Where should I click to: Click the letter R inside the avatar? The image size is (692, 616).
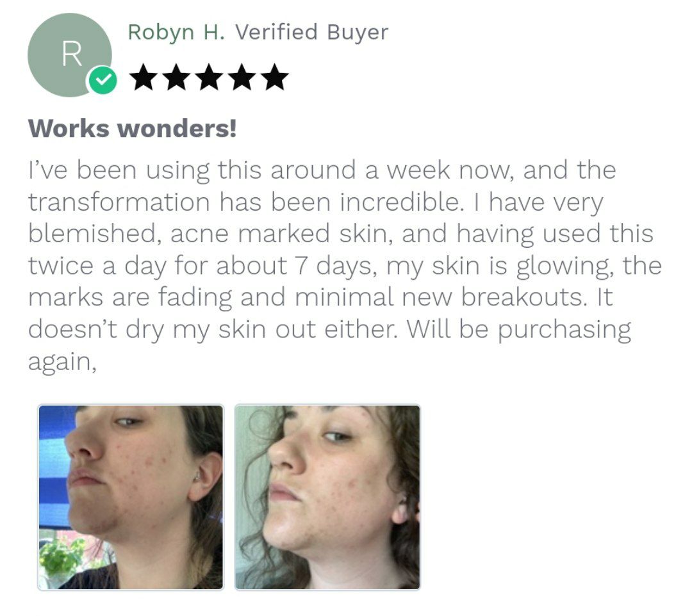(x=72, y=54)
